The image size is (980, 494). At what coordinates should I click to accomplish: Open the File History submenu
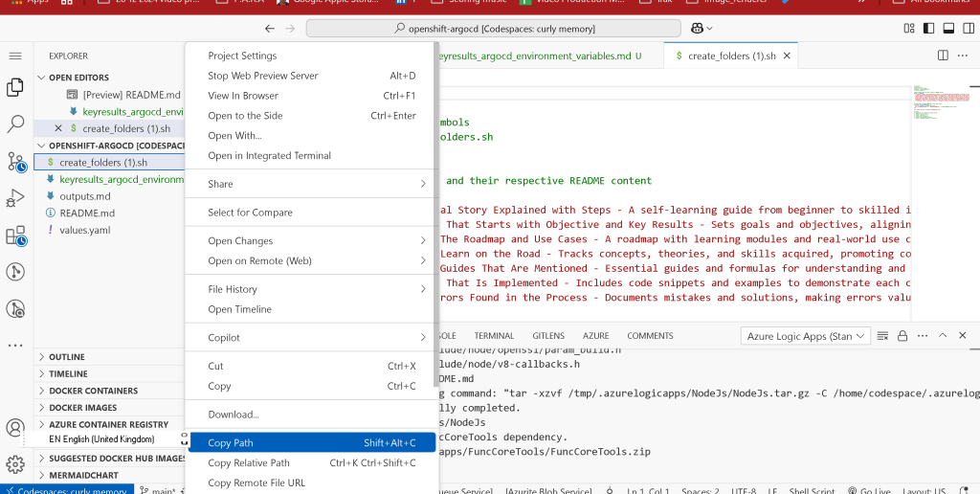tap(310, 289)
